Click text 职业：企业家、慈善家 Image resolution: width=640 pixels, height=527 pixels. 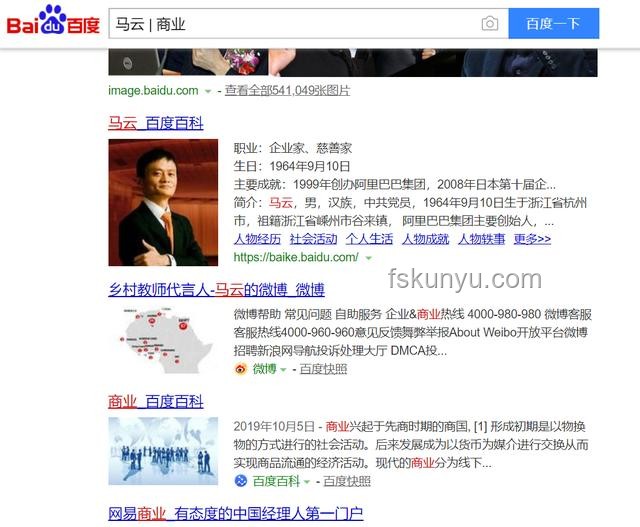click(x=293, y=148)
